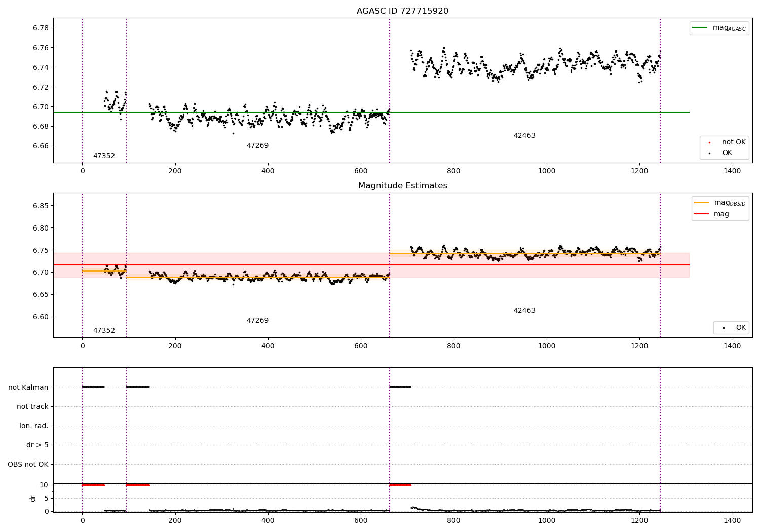This screenshot has height=532, width=760.
Task: Select the 6.60 y-axis tick label
Action: (x=41, y=317)
